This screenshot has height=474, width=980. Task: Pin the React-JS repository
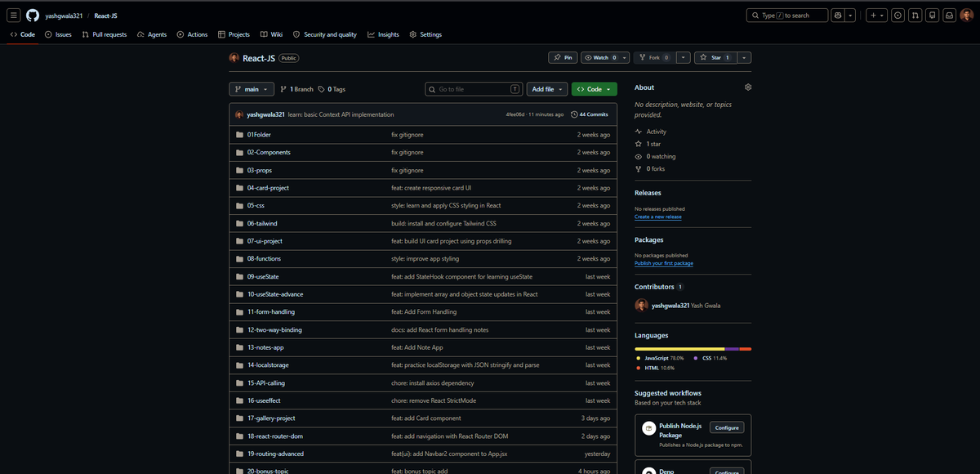563,57
